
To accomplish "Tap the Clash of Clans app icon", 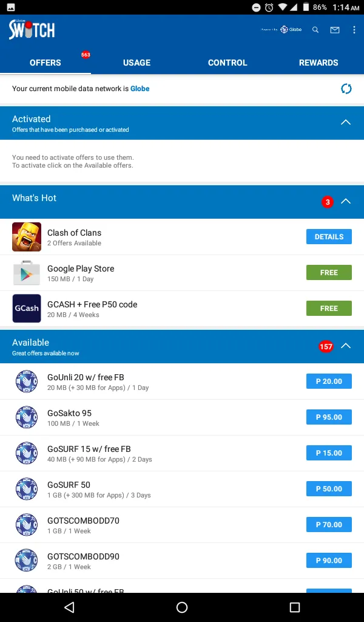I will pyautogui.click(x=27, y=237).
